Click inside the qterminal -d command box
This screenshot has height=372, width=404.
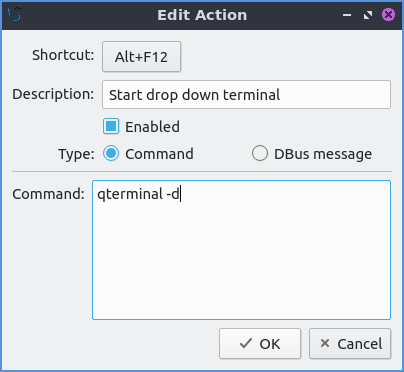[x=241, y=250]
